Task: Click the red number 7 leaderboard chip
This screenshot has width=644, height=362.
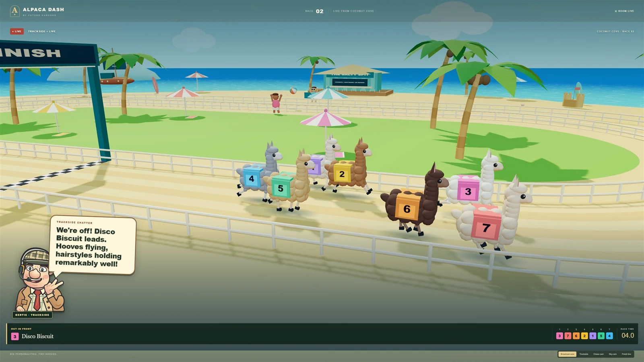Action: [568, 336]
